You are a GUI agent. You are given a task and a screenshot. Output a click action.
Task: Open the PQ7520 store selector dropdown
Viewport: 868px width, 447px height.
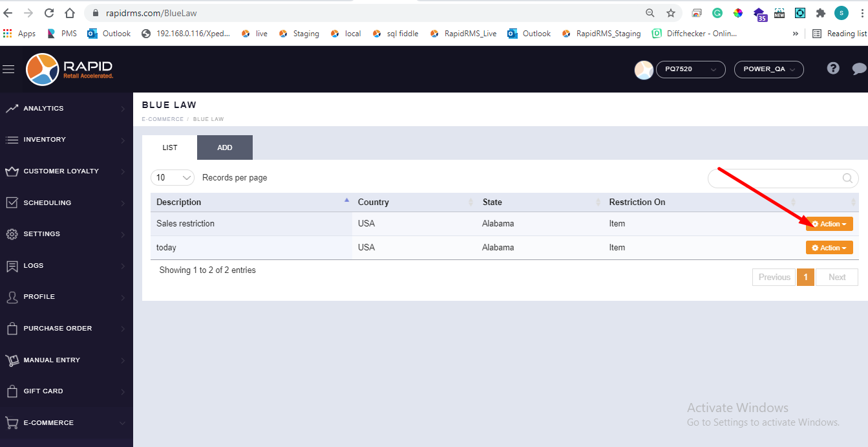(x=690, y=69)
